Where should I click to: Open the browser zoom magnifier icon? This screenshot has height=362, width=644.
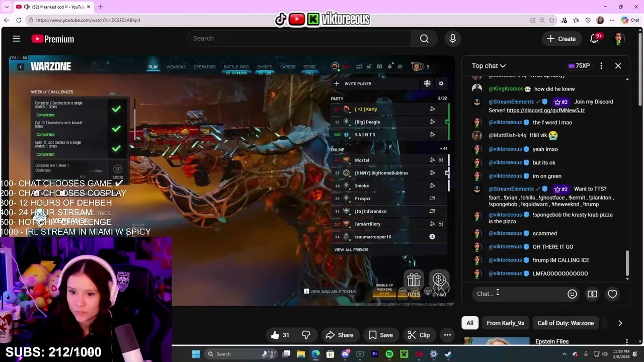[542, 20]
